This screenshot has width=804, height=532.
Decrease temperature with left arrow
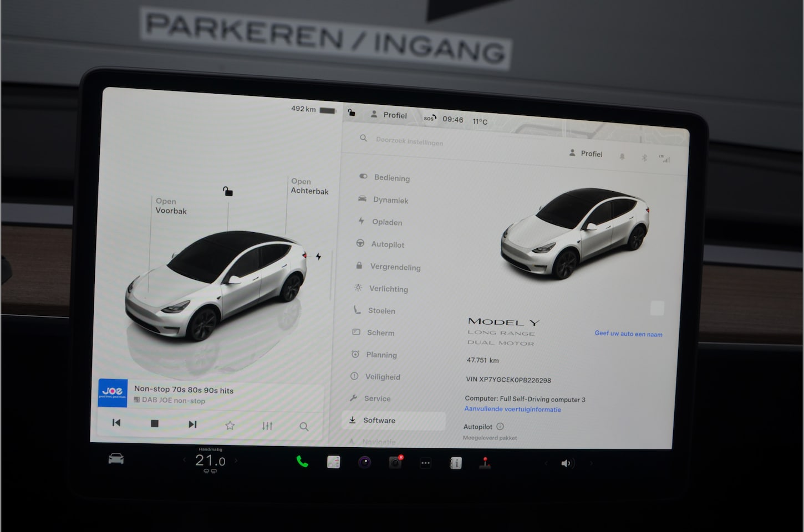185,460
